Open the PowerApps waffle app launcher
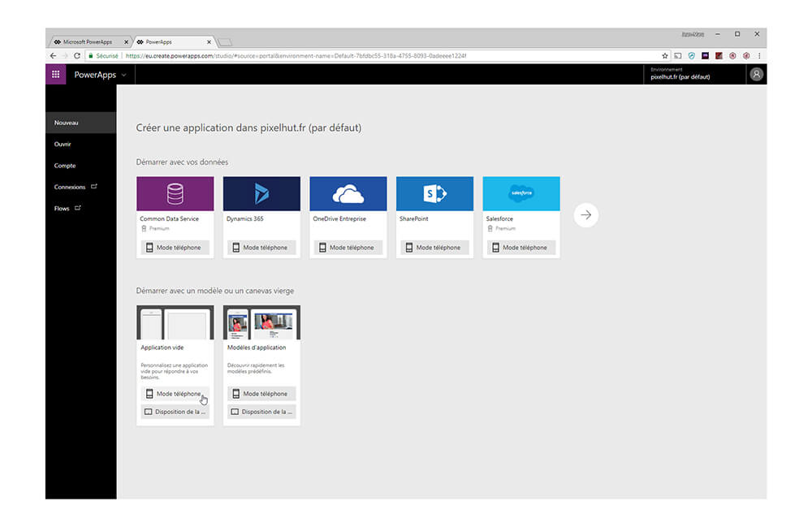812x527 pixels. tap(55, 75)
